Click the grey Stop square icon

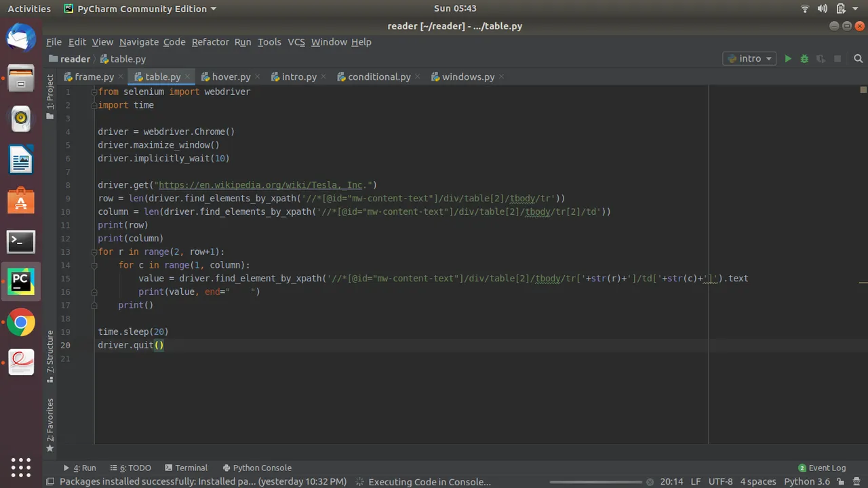coord(837,59)
